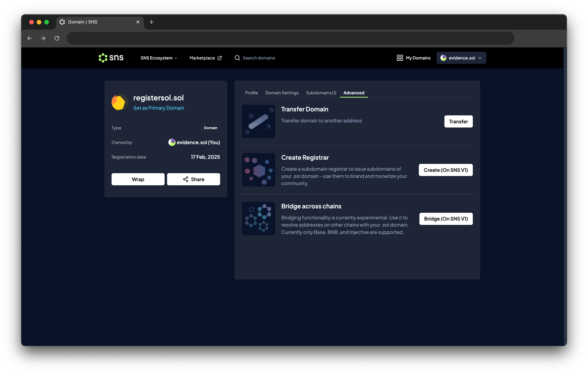
Task: Go back with browser back arrow
Action: click(x=30, y=38)
